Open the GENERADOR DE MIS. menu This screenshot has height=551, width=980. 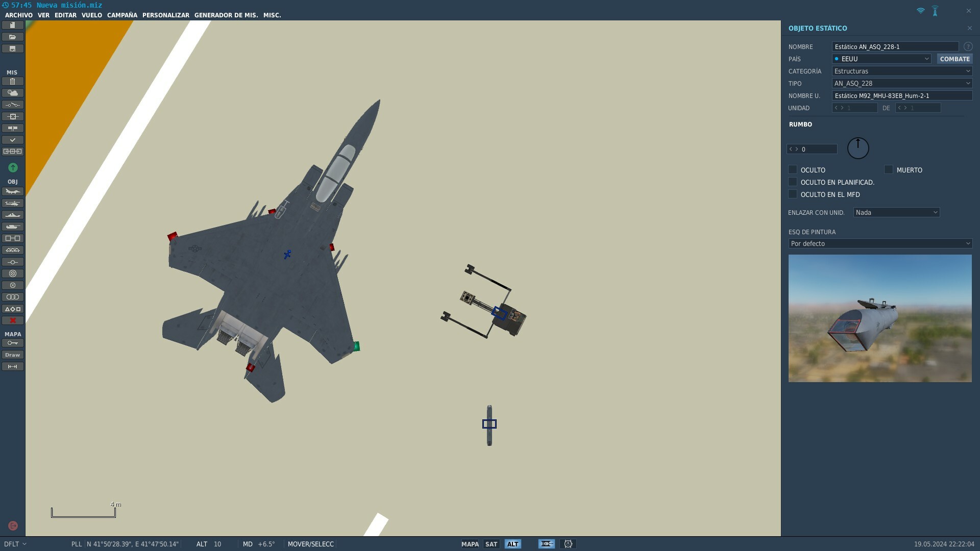click(226, 15)
